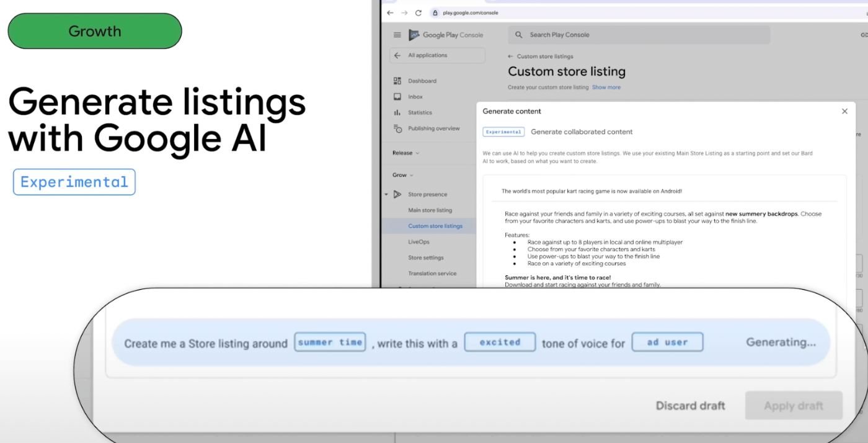Select Custom store listings item
Viewport: 868px width, 443px height.
click(435, 226)
